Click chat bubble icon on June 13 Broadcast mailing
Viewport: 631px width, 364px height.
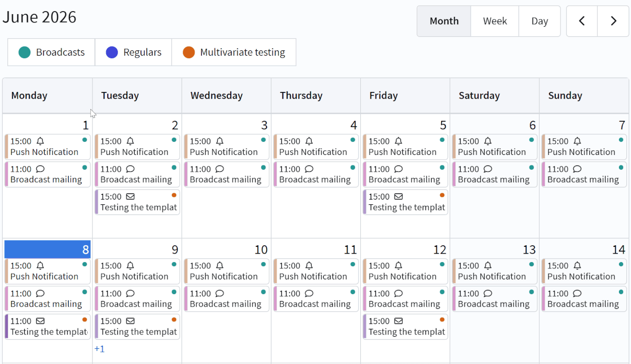coord(488,294)
